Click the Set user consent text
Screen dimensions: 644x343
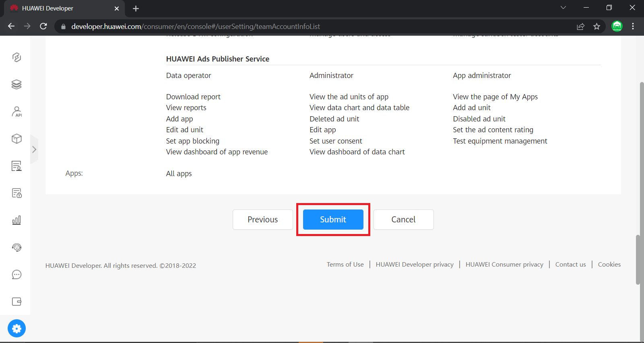336,141
